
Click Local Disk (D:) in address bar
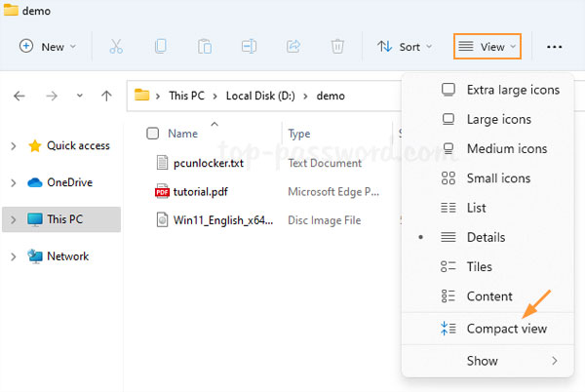click(259, 96)
